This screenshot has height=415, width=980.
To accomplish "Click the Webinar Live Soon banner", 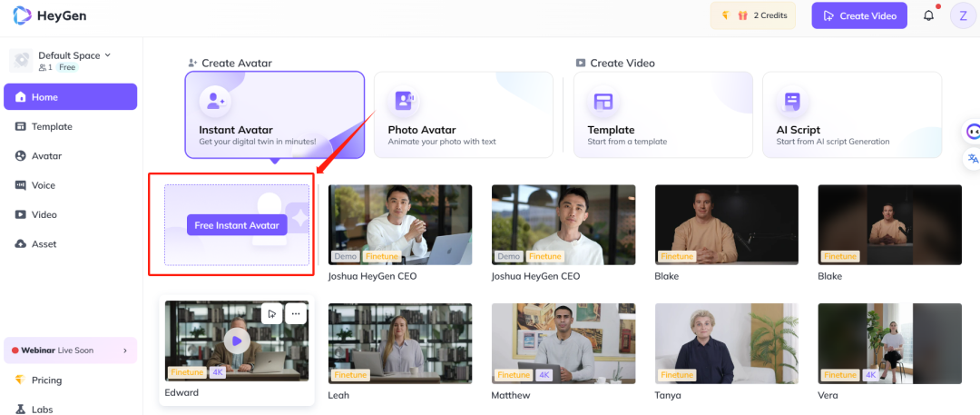I will (70, 351).
